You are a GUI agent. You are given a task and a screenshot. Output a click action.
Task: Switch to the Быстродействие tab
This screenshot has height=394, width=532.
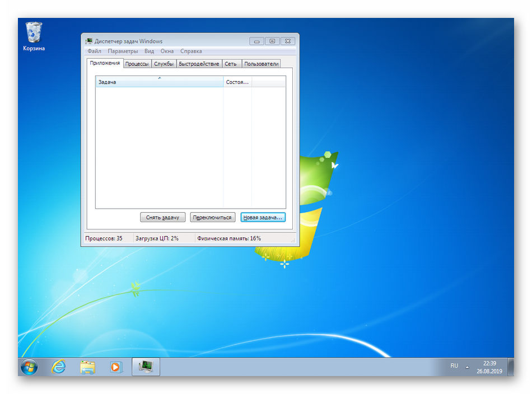(x=199, y=64)
